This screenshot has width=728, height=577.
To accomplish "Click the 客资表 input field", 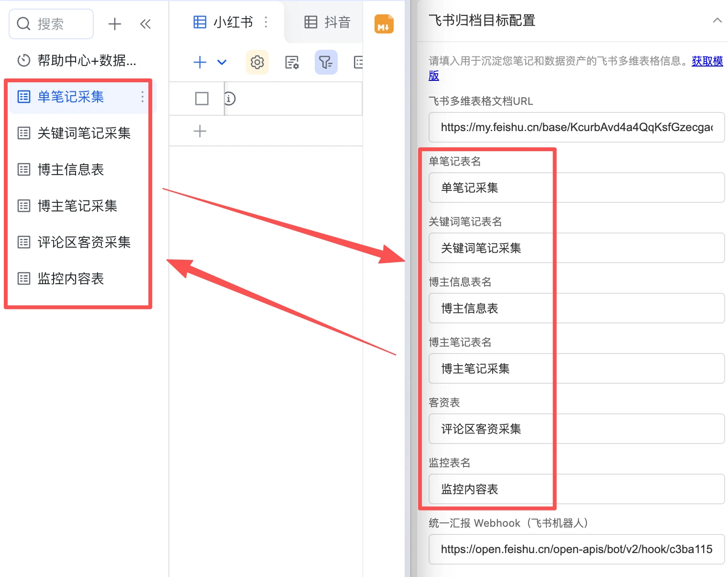I will pos(577,429).
